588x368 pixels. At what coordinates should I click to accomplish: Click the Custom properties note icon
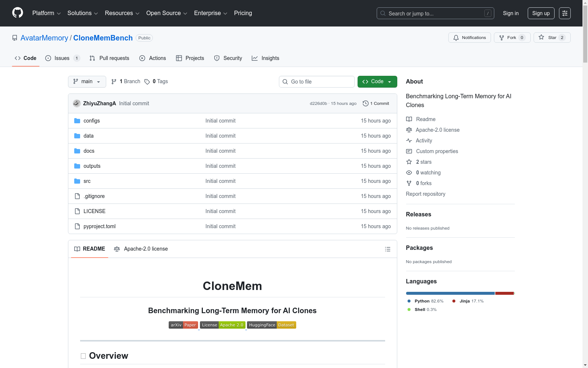click(x=409, y=151)
